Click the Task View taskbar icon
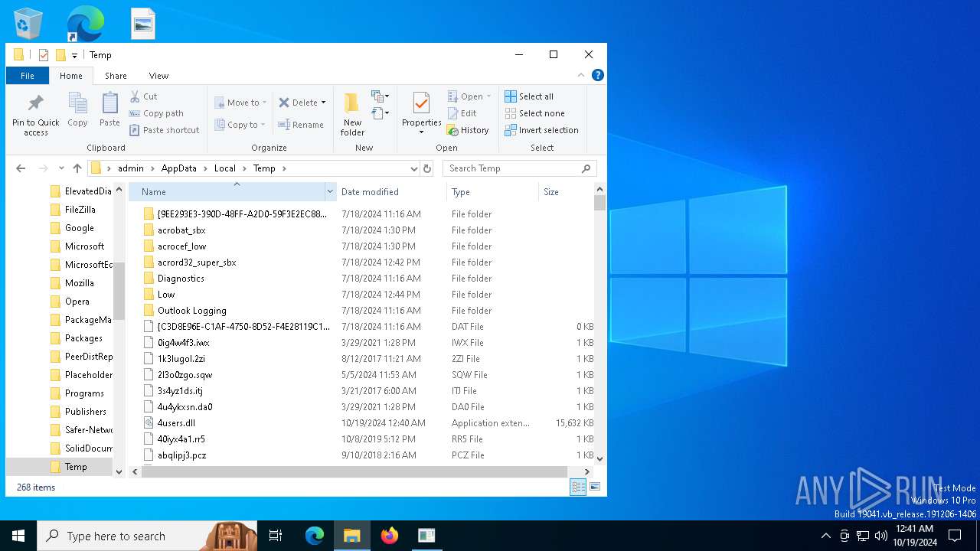Screen dimensions: 980x551 pyautogui.click(x=276, y=536)
